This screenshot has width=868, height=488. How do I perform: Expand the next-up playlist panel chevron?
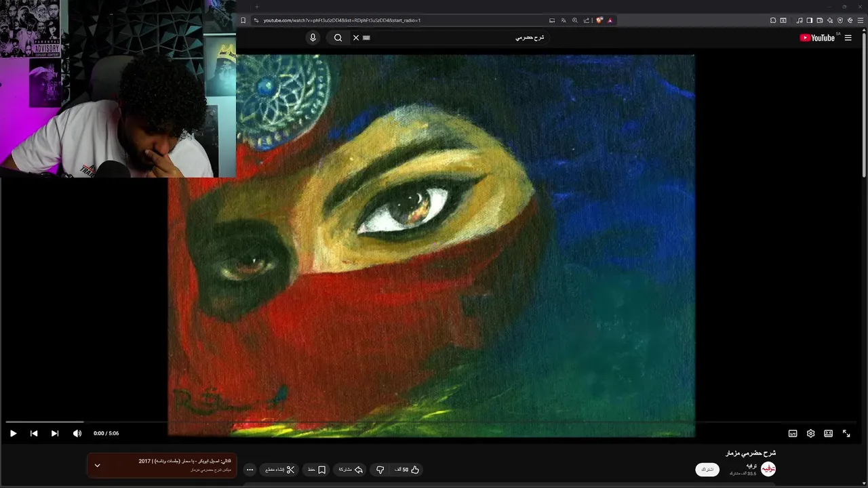[x=97, y=465]
